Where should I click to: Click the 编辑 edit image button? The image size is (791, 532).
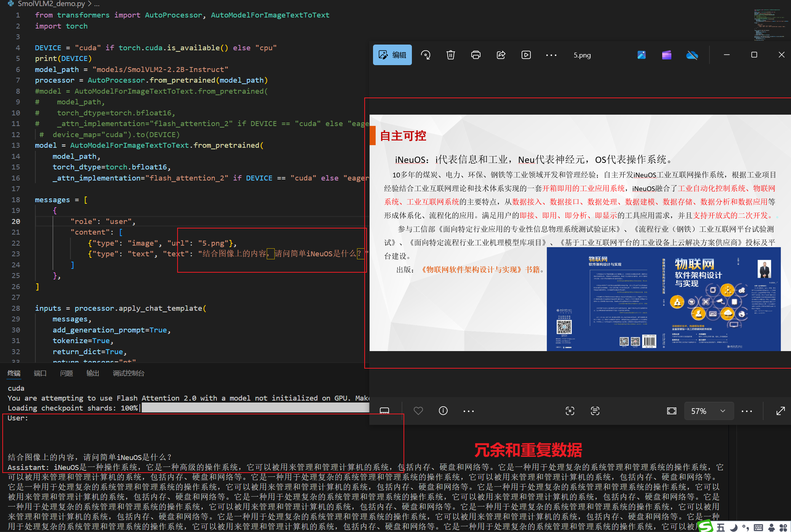pos(392,55)
